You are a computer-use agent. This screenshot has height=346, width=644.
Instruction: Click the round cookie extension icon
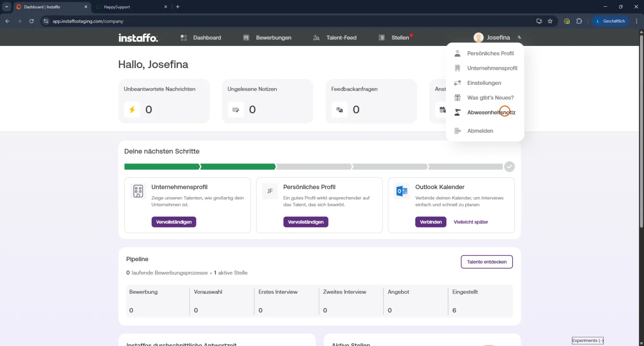coord(567,21)
